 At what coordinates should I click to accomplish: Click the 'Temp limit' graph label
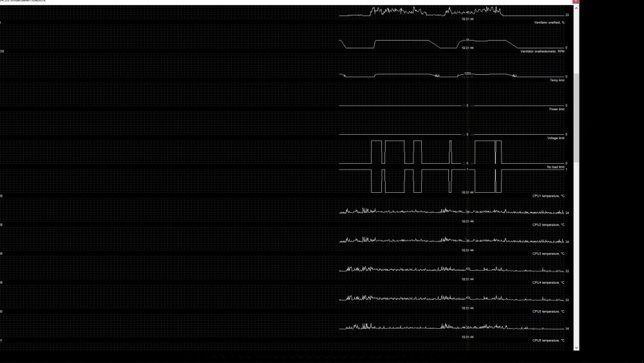(x=557, y=80)
